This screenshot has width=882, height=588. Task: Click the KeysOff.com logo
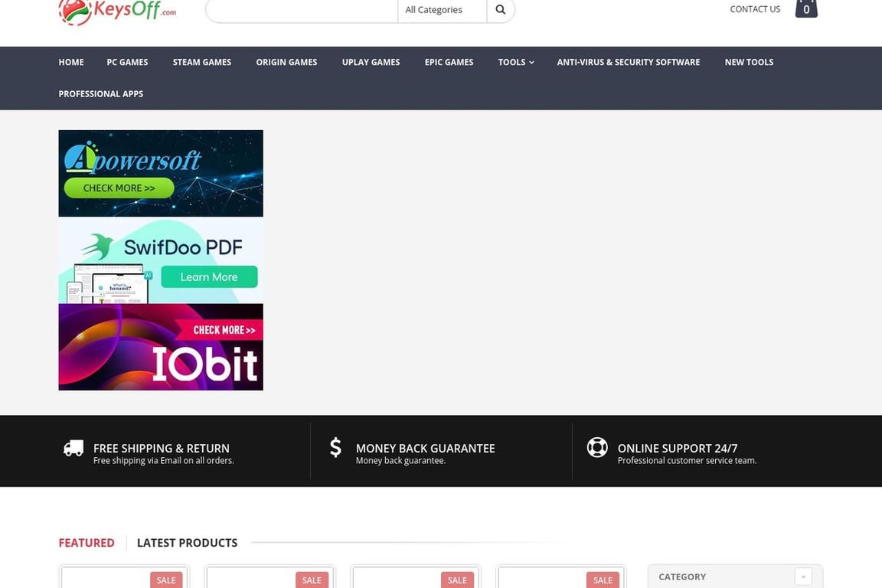click(118, 11)
